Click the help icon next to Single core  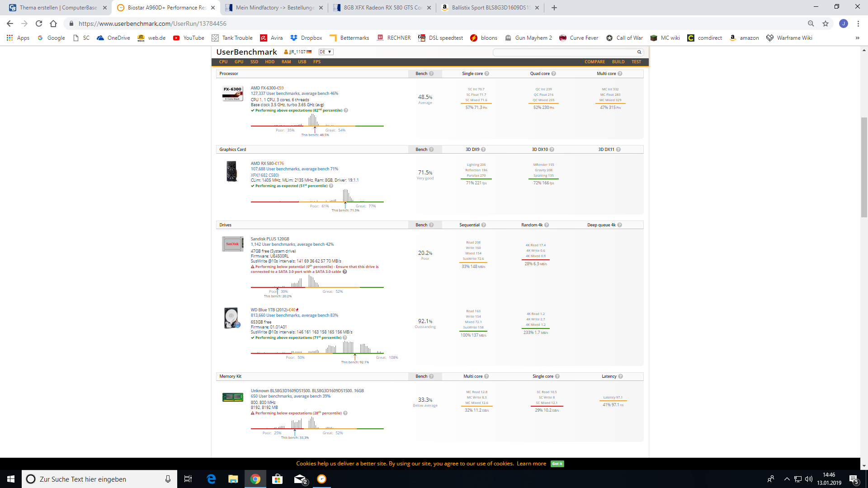click(x=487, y=74)
